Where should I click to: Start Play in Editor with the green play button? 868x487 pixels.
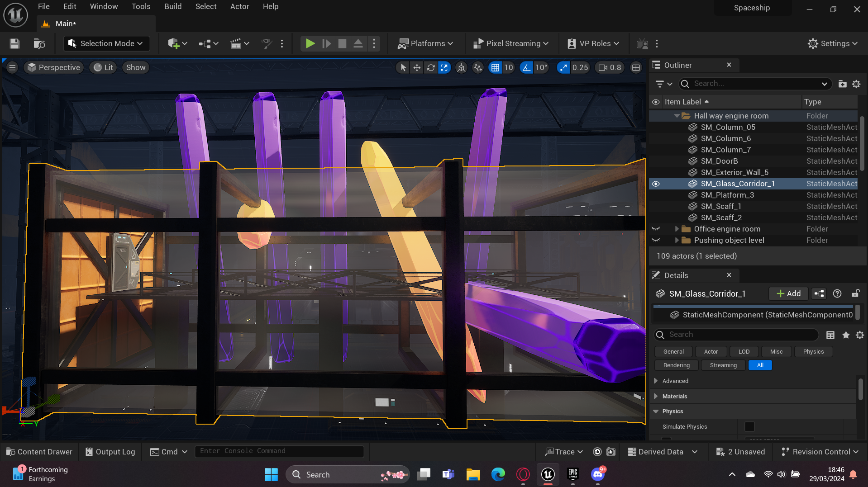(310, 43)
